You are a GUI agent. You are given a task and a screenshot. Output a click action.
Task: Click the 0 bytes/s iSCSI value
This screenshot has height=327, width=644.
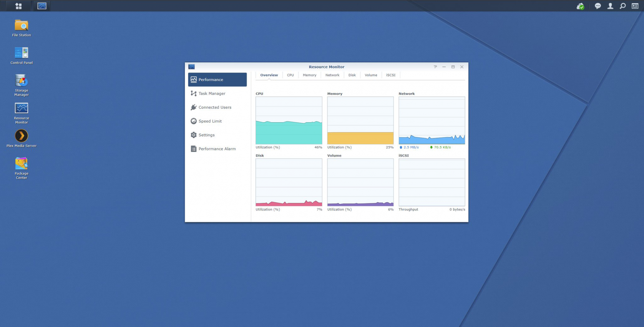pyautogui.click(x=457, y=210)
